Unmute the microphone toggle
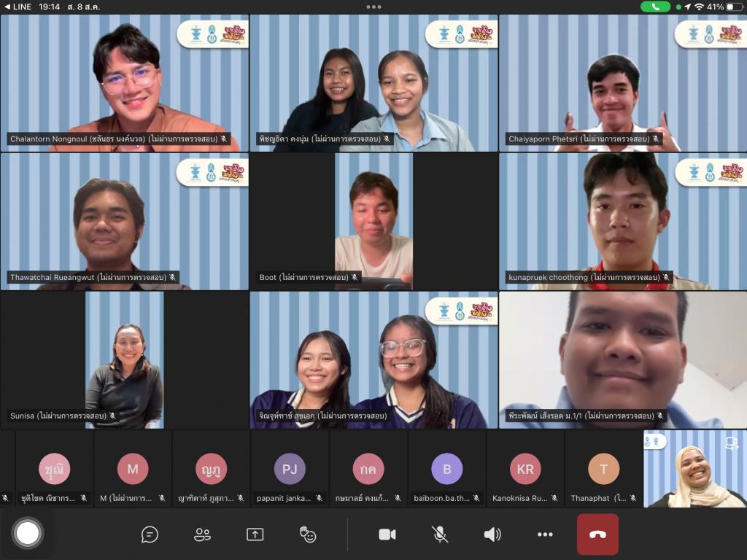The width and height of the screenshot is (747, 560). 440,534
